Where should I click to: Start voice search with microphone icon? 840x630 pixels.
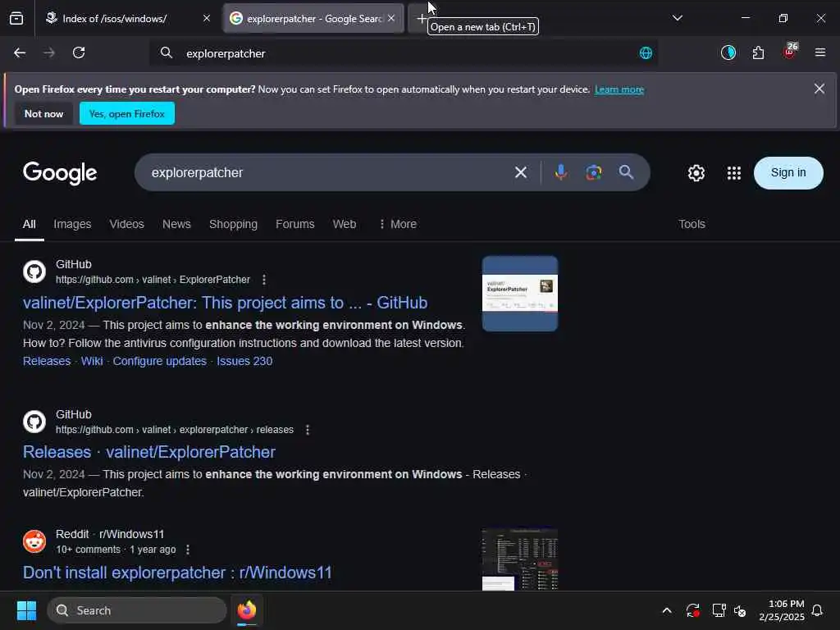click(x=561, y=172)
